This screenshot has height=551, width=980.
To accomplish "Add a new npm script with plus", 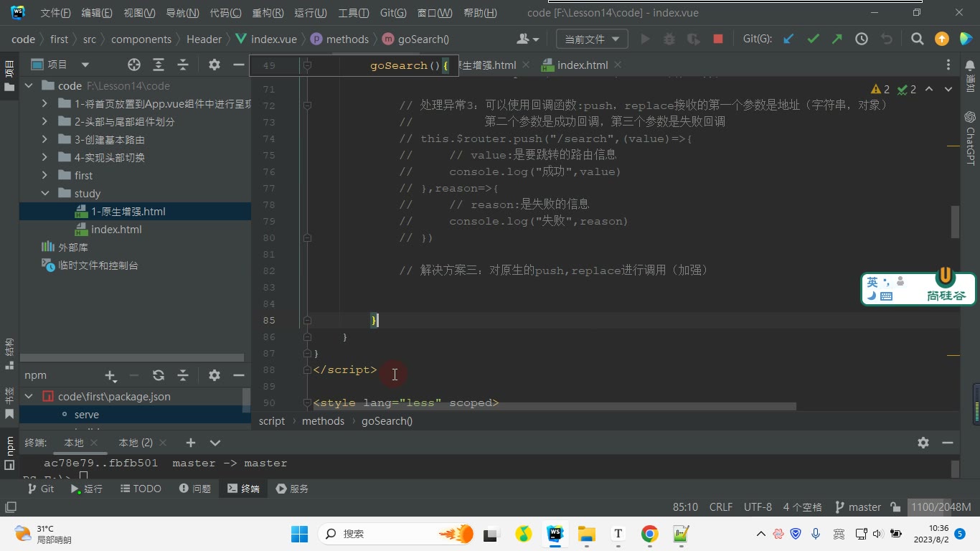I will click(x=110, y=375).
